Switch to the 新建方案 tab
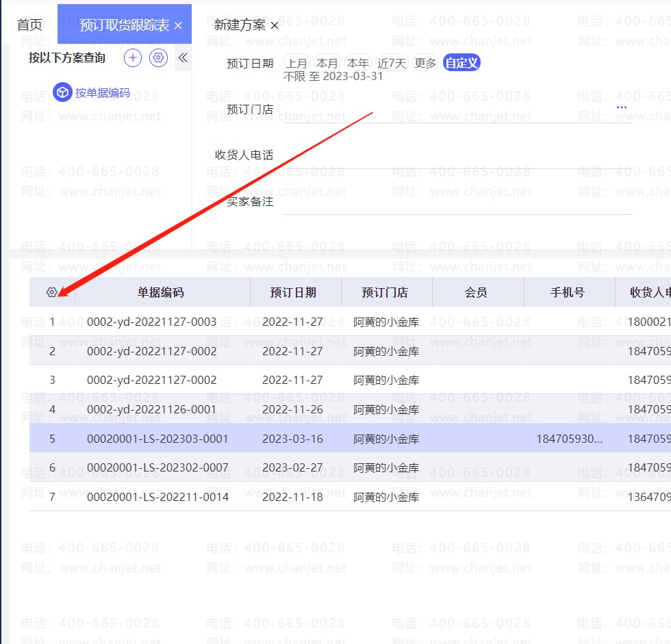Screen dimensions: 671x644 [240, 25]
